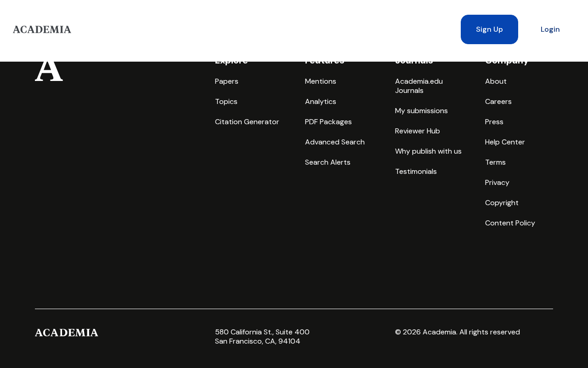Go to Advanced Search
The height and width of the screenshot is (368, 588).
click(x=335, y=142)
